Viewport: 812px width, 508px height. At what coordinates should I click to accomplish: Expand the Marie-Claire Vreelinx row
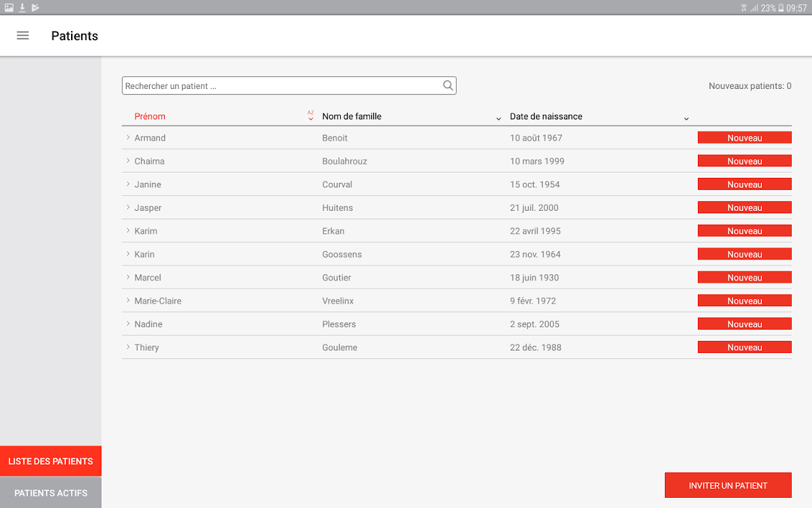pos(128,301)
